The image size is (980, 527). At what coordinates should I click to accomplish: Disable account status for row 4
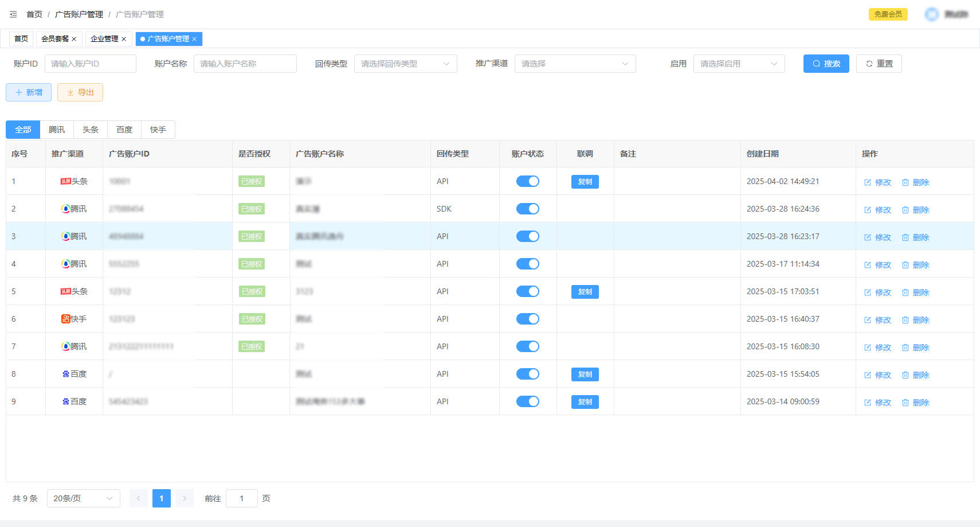pyautogui.click(x=527, y=264)
